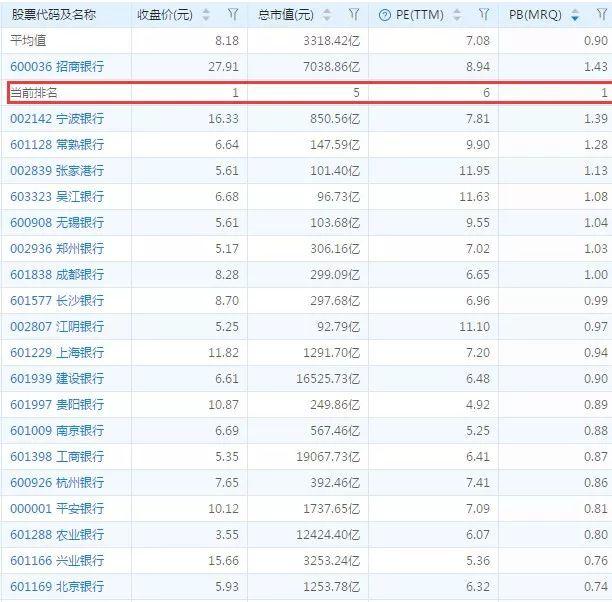This screenshot has height=602, width=612.
Task: Open stock 601288 农业银行
Action: pos(57,534)
